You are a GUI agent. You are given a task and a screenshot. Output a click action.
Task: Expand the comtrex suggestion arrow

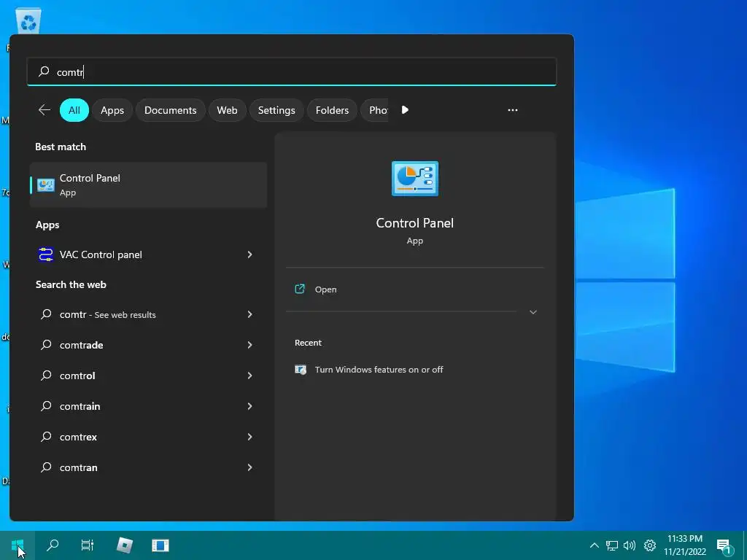pyautogui.click(x=249, y=437)
